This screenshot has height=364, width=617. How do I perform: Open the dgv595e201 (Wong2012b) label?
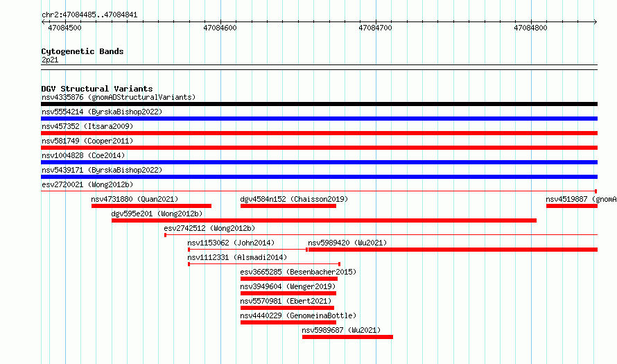coord(157,214)
